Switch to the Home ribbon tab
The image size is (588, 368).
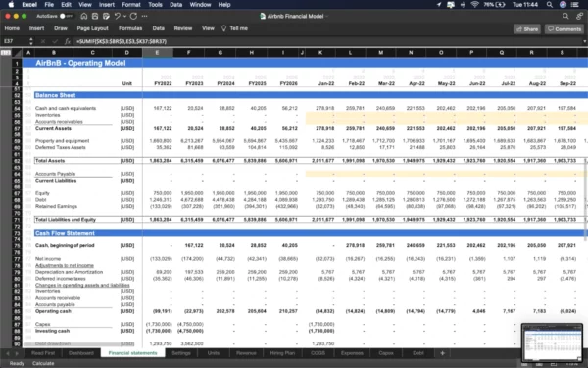coord(12,28)
